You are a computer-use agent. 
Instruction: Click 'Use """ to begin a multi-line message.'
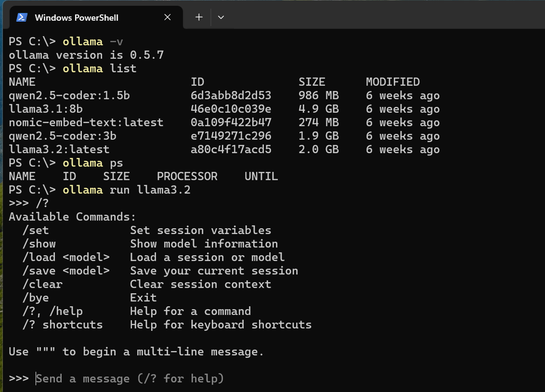(x=136, y=352)
